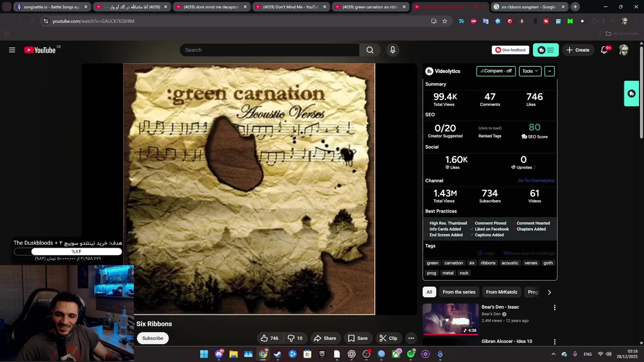Click the Share button
This screenshot has width=644, height=362.
click(x=325, y=338)
